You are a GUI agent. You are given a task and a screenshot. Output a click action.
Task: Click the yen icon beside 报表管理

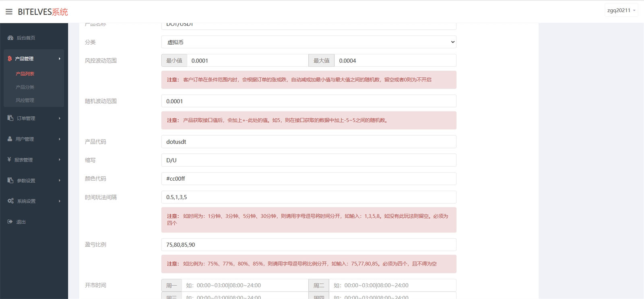(9, 160)
